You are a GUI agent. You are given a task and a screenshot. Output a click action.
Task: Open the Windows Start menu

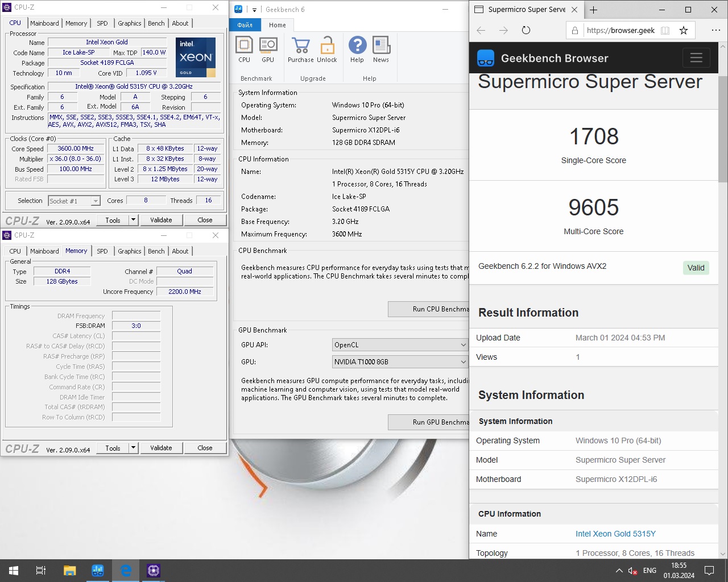point(14,571)
